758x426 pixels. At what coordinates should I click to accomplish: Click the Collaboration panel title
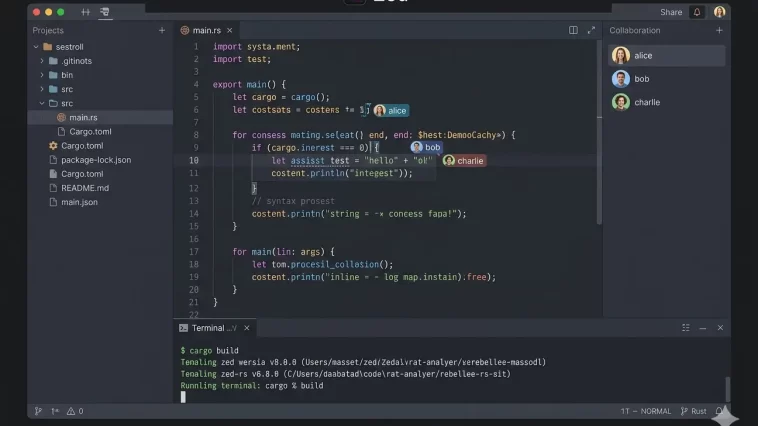coord(635,30)
